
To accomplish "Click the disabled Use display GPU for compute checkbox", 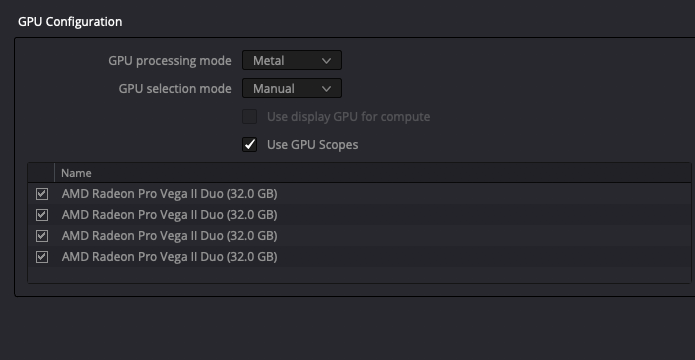I will [250, 117].
